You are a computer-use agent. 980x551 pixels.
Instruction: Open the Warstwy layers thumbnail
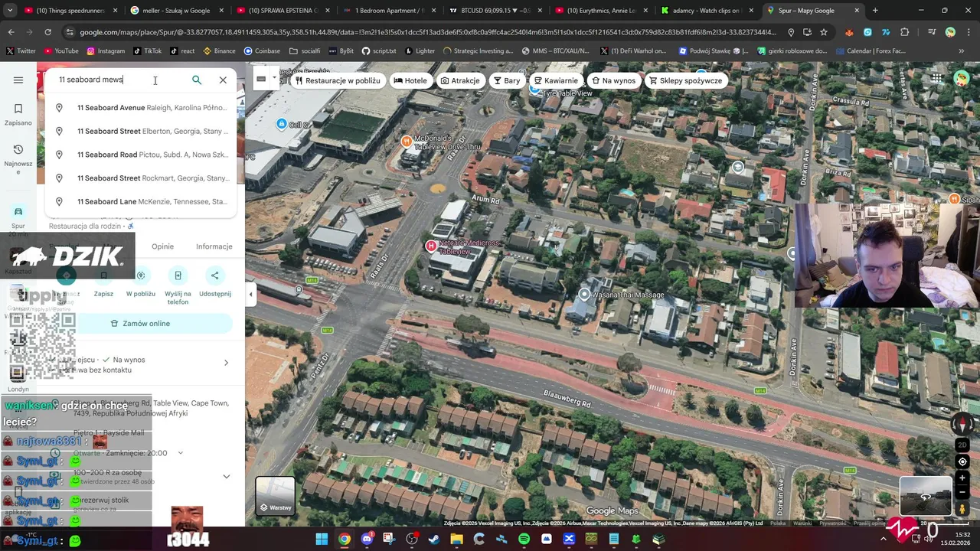(275, 497)
